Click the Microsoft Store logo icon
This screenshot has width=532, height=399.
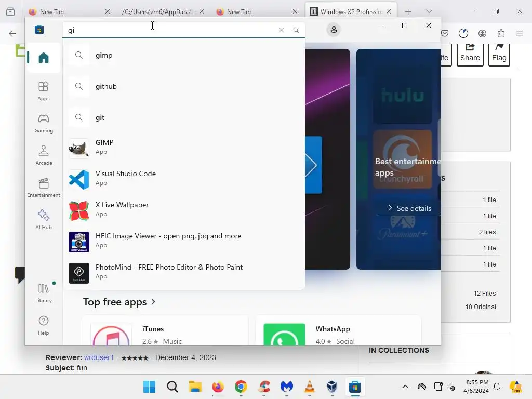39,30
